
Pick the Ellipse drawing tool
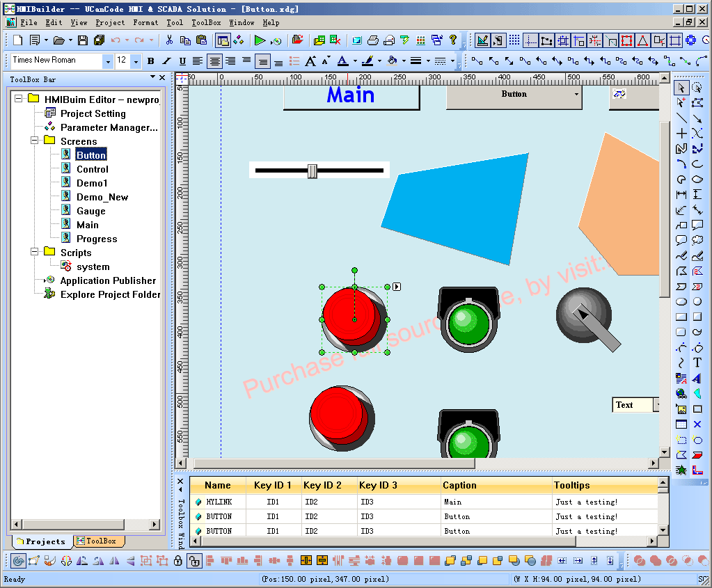[681, 301]
